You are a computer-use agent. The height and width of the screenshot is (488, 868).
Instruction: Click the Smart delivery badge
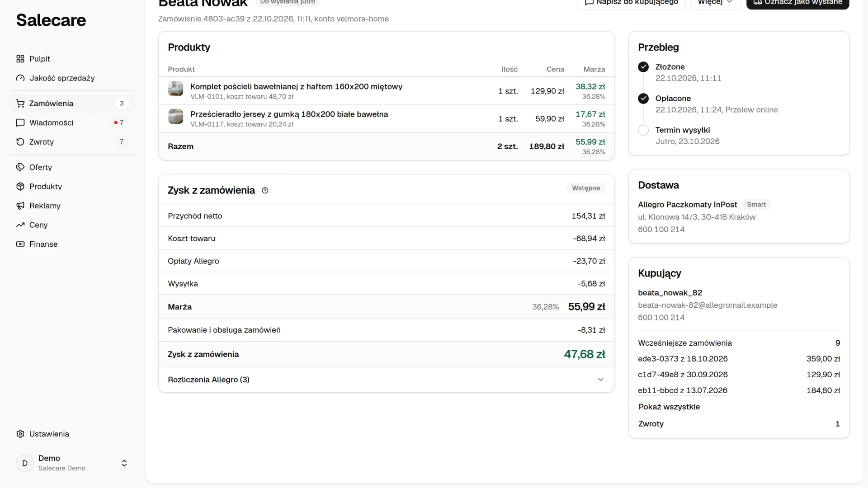(x=756, y=205)
